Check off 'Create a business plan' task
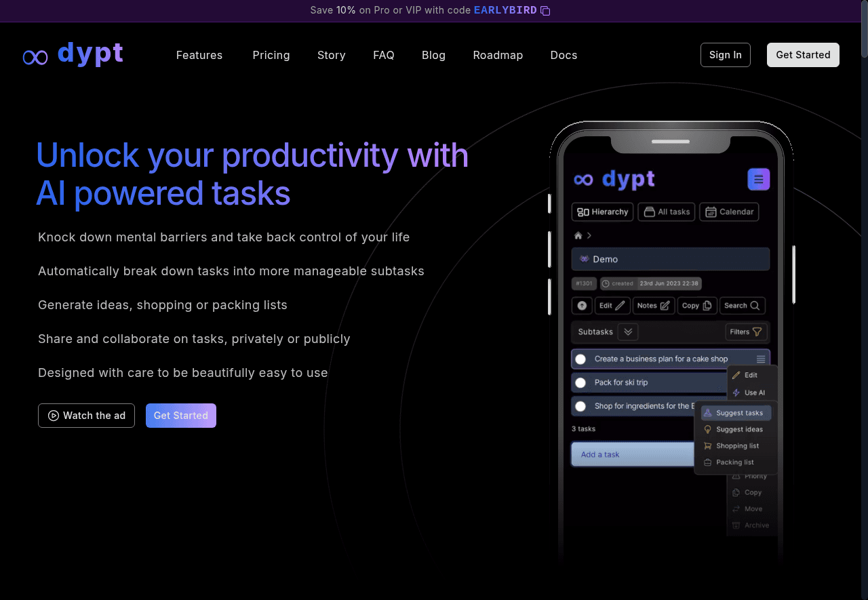 [x=580, y=359]
